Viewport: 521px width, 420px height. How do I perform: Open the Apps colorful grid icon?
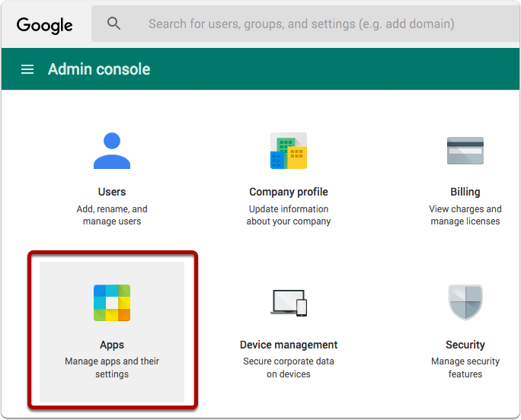112,303
